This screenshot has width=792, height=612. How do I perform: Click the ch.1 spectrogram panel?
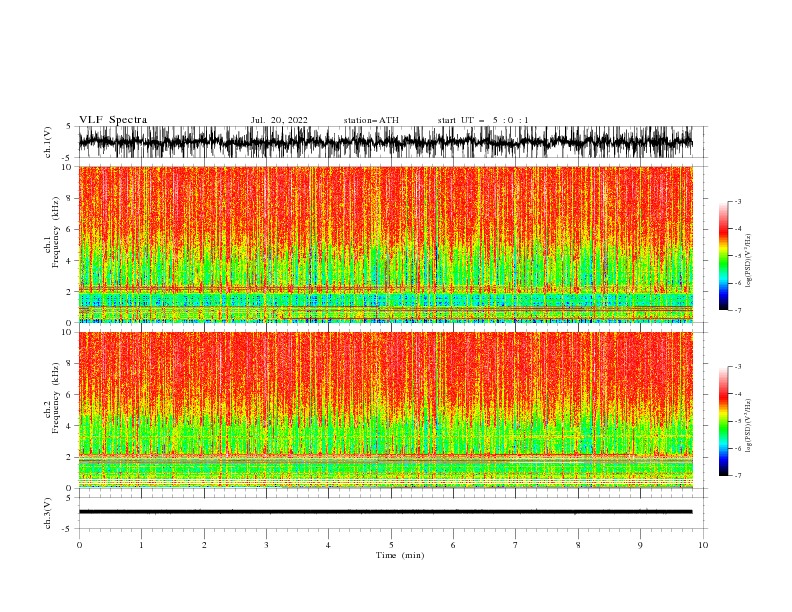pyautogui.click(x=385, y=244)
